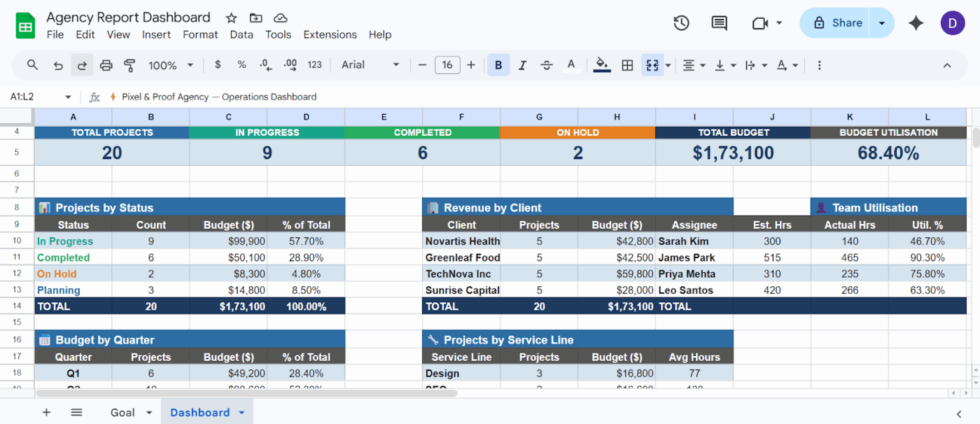
Task: Add a new sheet with the plus button
Action: (46, 412)
